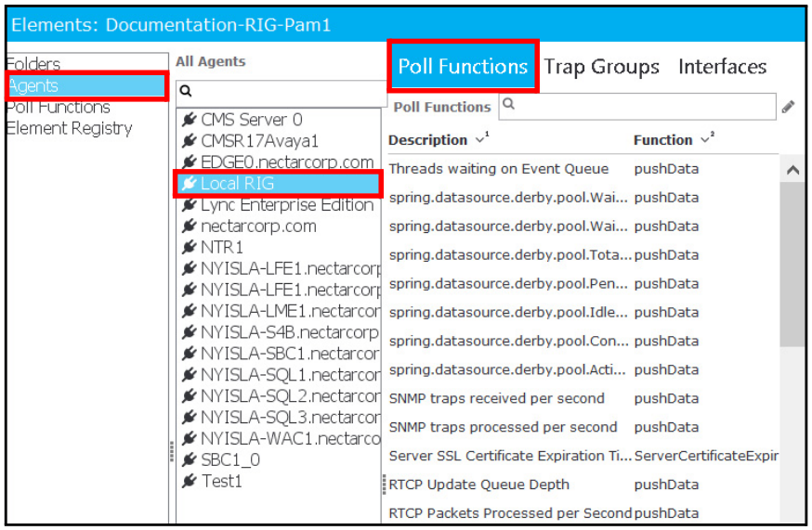
Task: Select 'RTCP Update Queue Depth' row
Action: [x=583, y=485]
